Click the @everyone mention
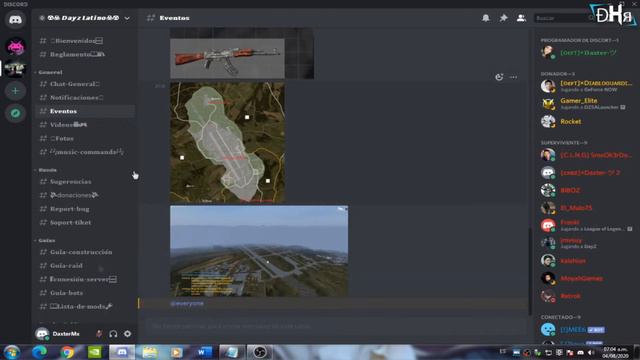 (x=187, y=303)
